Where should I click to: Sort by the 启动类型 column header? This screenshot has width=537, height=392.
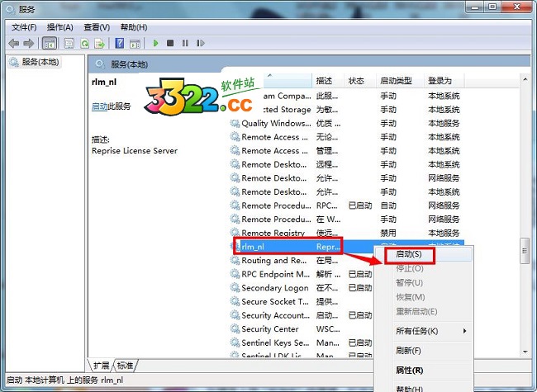point(400,81)
